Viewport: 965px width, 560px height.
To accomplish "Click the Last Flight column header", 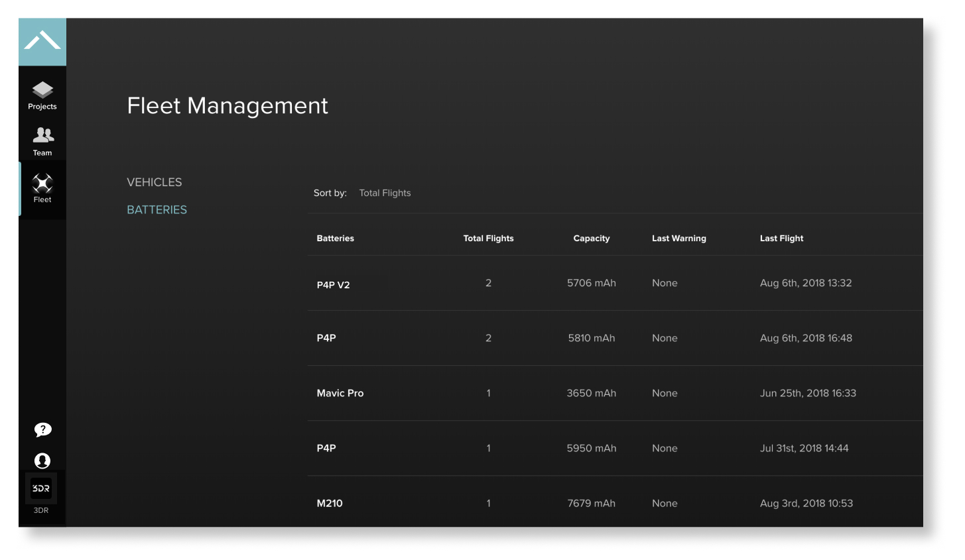I will pyautogui.click(x=782, y=239).
